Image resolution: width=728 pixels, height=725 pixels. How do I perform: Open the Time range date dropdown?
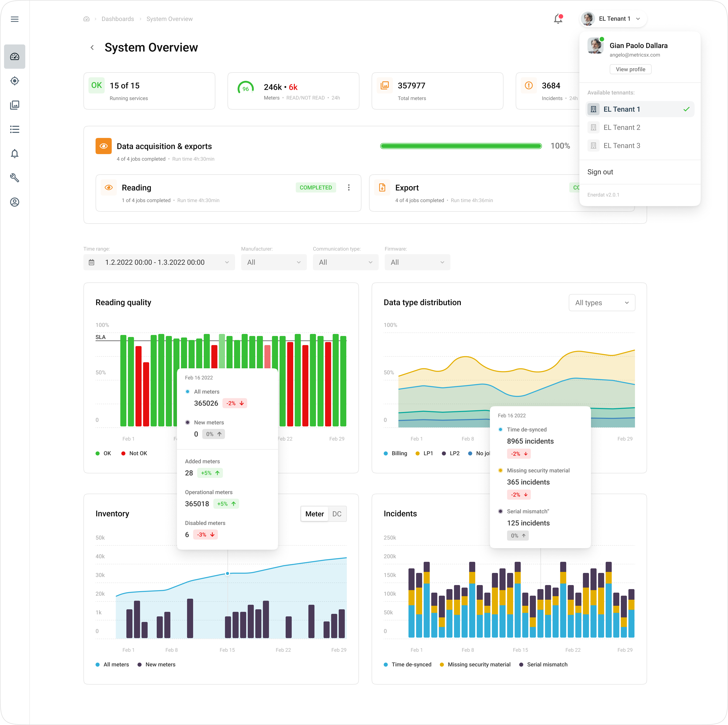(x=159, y=262)
